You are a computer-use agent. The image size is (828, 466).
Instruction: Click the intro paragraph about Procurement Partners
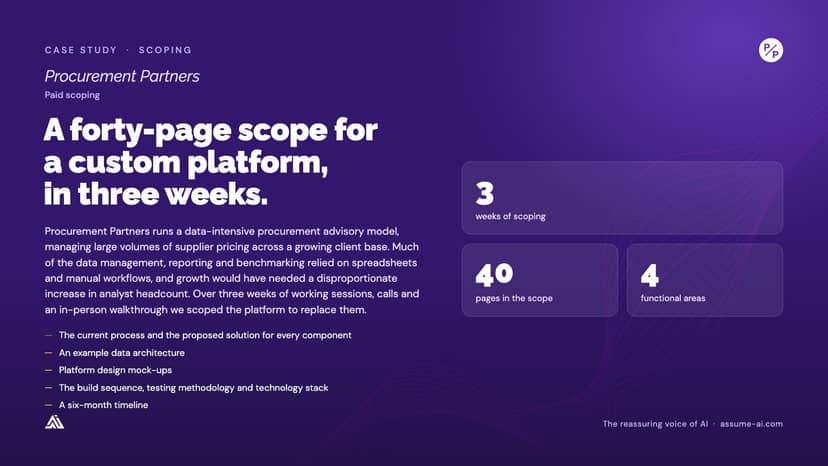click(x=232, y=270)
